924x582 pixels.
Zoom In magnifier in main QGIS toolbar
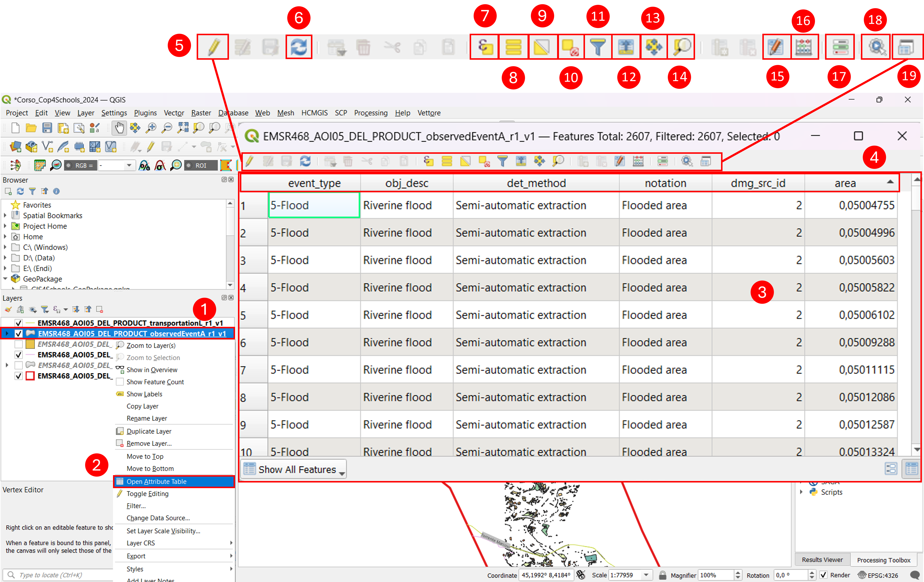(x=151, y=128)
